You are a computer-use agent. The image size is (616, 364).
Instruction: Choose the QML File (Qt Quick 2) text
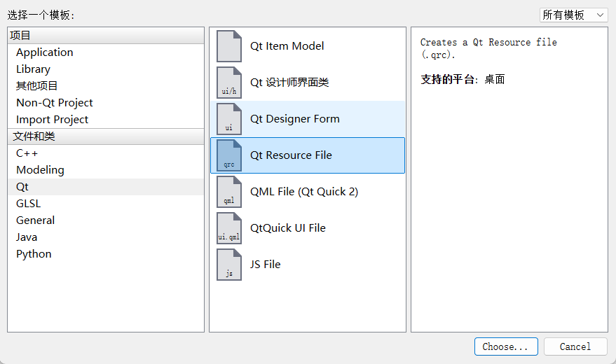[304, 192]
